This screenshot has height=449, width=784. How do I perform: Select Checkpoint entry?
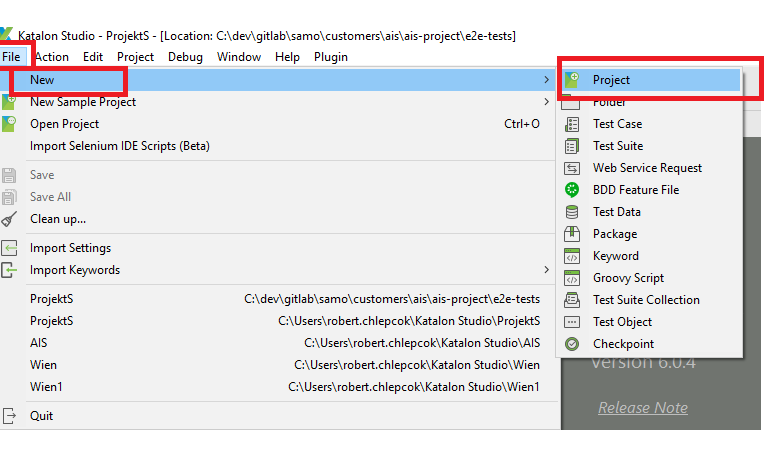[650, 344]
